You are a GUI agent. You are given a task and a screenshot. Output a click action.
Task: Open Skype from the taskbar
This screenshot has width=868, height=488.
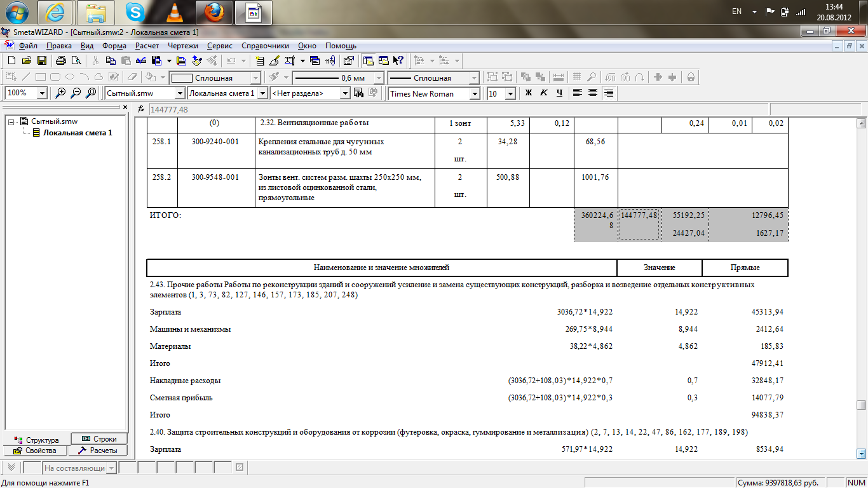(x=135, y=12)
